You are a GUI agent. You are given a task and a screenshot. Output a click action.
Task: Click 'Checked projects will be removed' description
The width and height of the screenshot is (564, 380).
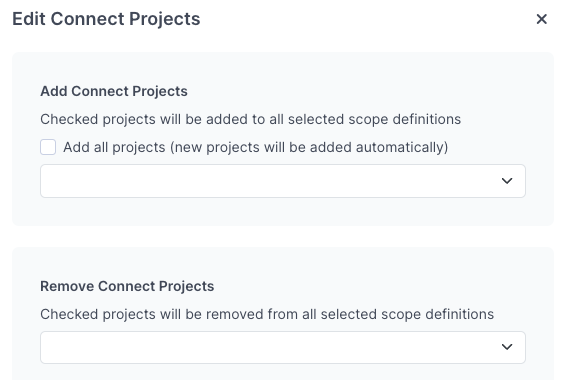pyautogui.click(x=267, y=315)
